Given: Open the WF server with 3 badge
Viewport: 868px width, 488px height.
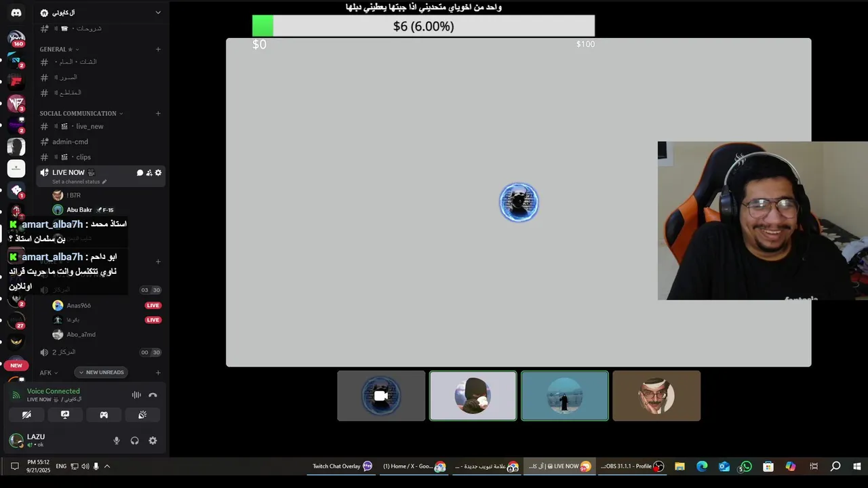Looking at the screenshot, I should pos(16,104).
